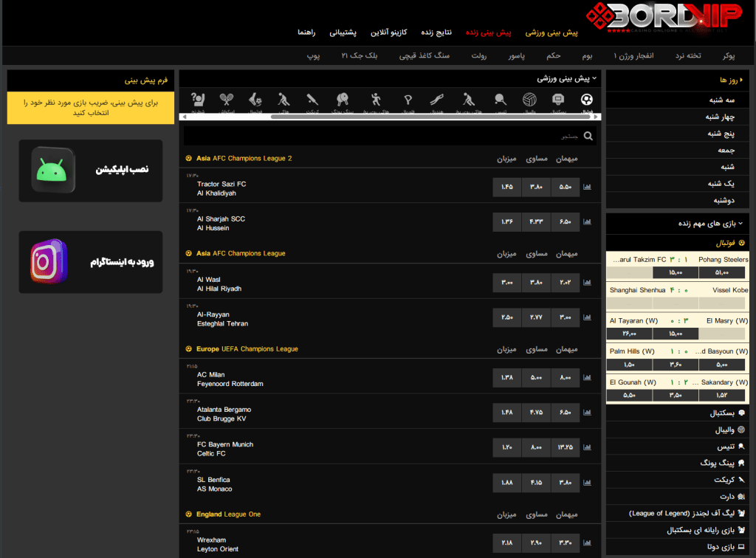Open the پیش بینی زنده top menu
The height and width of the screenshot is (558, 756).
tap(488, 32)
